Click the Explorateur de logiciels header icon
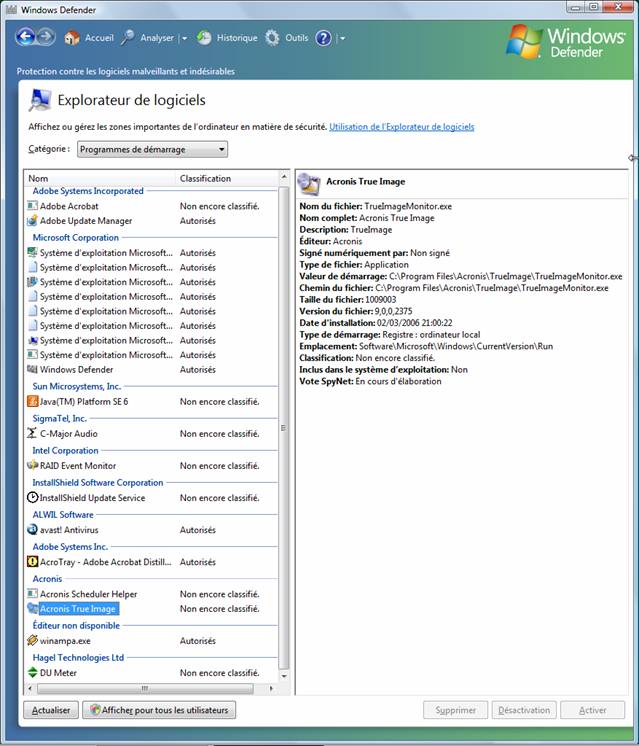 [39, 100]
